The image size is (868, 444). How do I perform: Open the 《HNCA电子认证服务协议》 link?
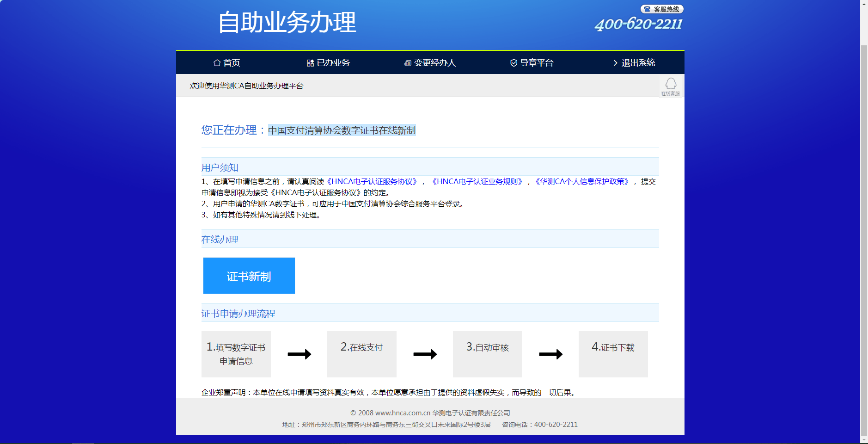coord(372,182)
